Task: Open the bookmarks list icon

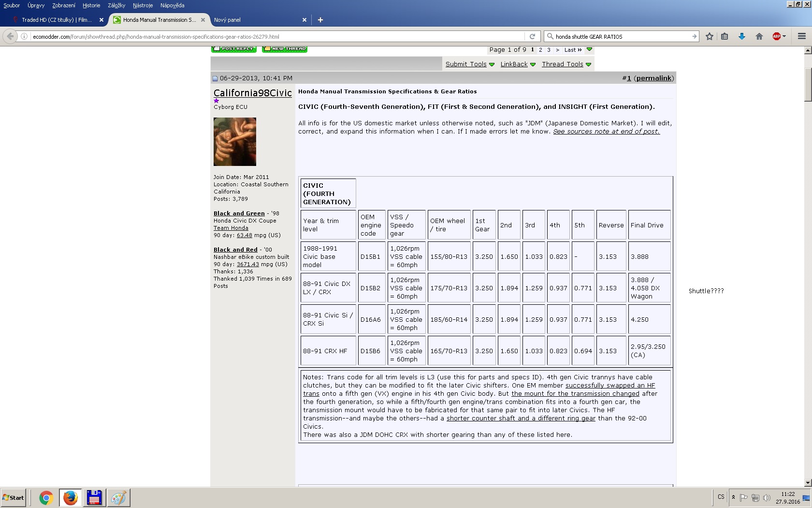Action: (725, 36)
